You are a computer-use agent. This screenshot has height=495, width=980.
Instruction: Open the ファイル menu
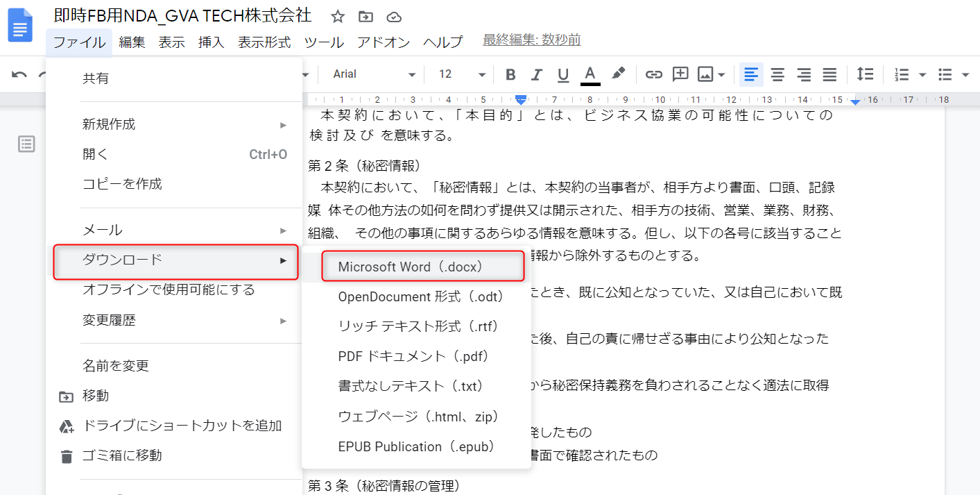pyautogui.click(x=80, y=42)
